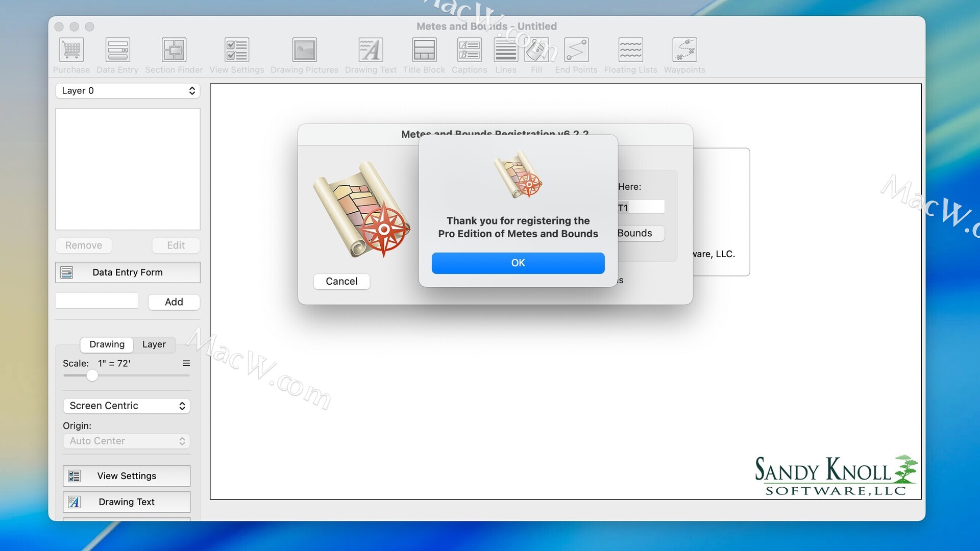Image resolution: width=980 pixels, height=551 pixels.
Task: Open the End Points tool
Action: (x=576, y=50)
